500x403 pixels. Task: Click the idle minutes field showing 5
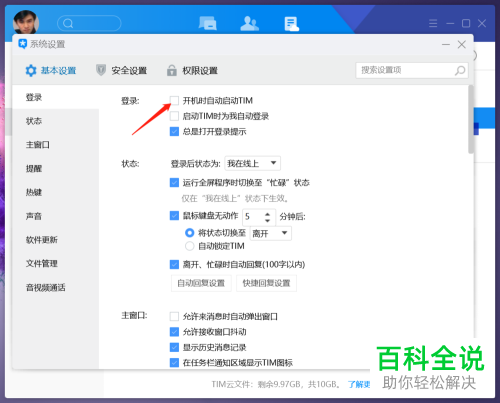(x=253, y=217)
